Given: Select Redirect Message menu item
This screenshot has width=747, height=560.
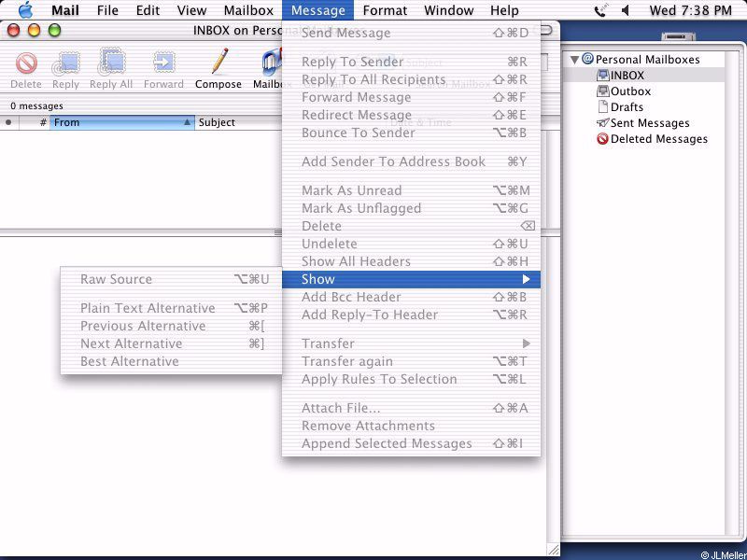Looking at the screenshot, I should click(411, 115).
